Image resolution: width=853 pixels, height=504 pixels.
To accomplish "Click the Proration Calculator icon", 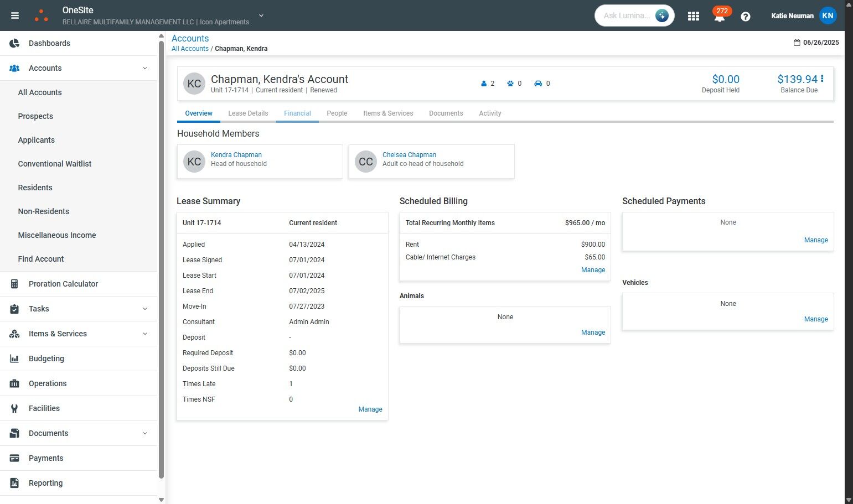I will [15, 284].
